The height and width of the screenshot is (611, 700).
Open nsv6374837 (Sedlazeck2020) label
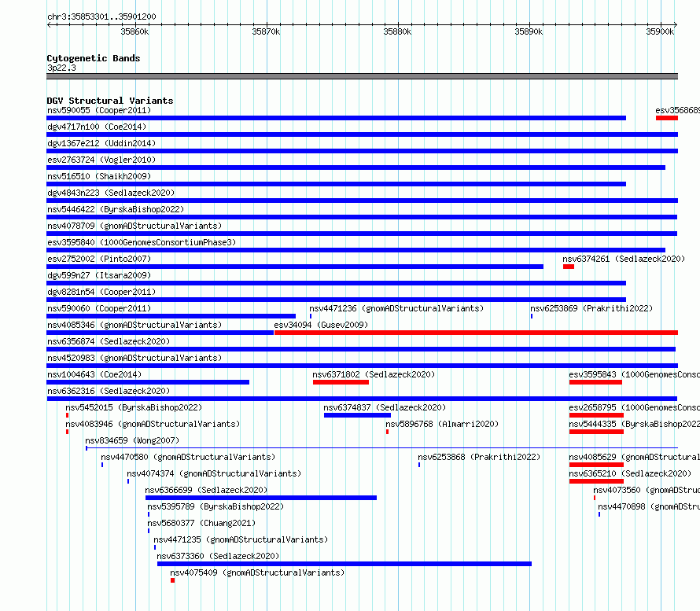pos(385,407)
